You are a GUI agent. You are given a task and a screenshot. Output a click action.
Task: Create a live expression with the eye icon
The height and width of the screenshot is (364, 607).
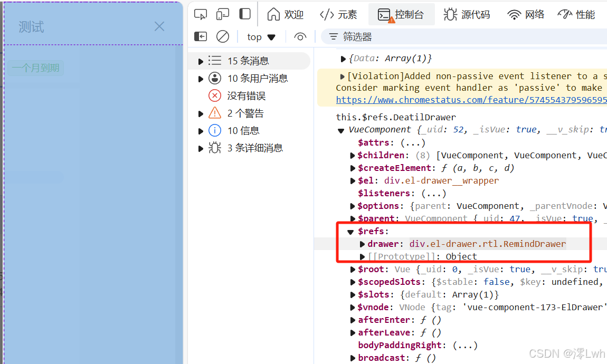300,37
